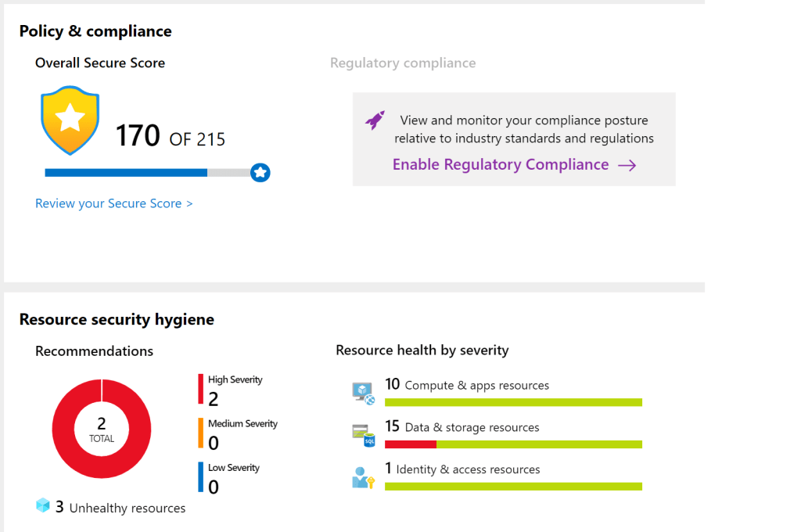Screen dimensions: 801x532
Task: Click the star marker ending the score bar
Action: pos(260,172)
